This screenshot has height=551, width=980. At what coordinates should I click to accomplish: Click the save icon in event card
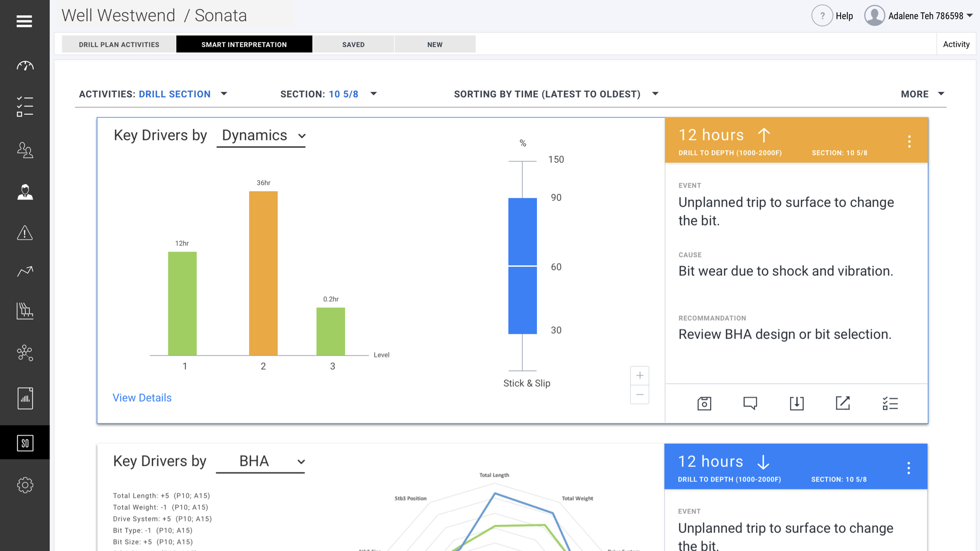click(704, 404)
